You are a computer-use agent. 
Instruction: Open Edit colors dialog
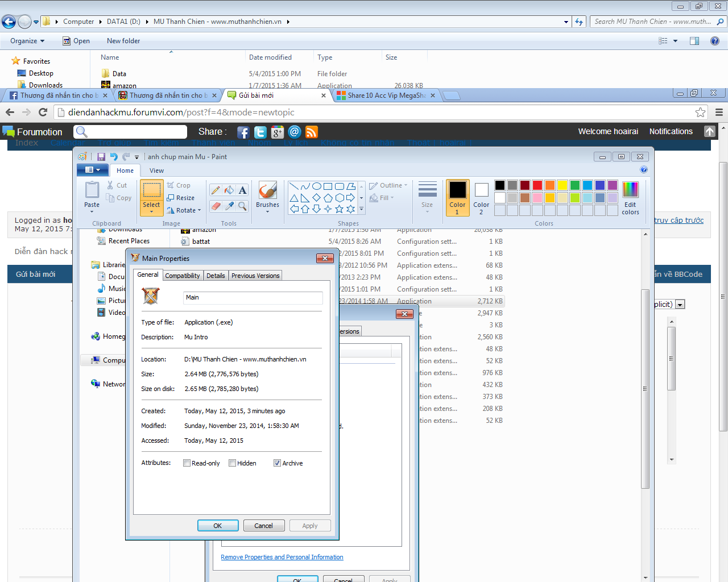click(x=630, y=198)
